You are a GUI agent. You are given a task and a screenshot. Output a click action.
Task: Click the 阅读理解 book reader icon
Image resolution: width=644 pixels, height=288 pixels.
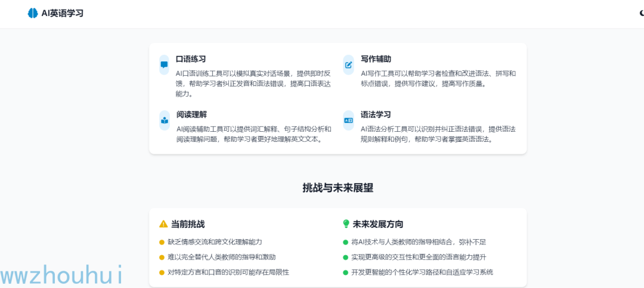click(165, 120)
